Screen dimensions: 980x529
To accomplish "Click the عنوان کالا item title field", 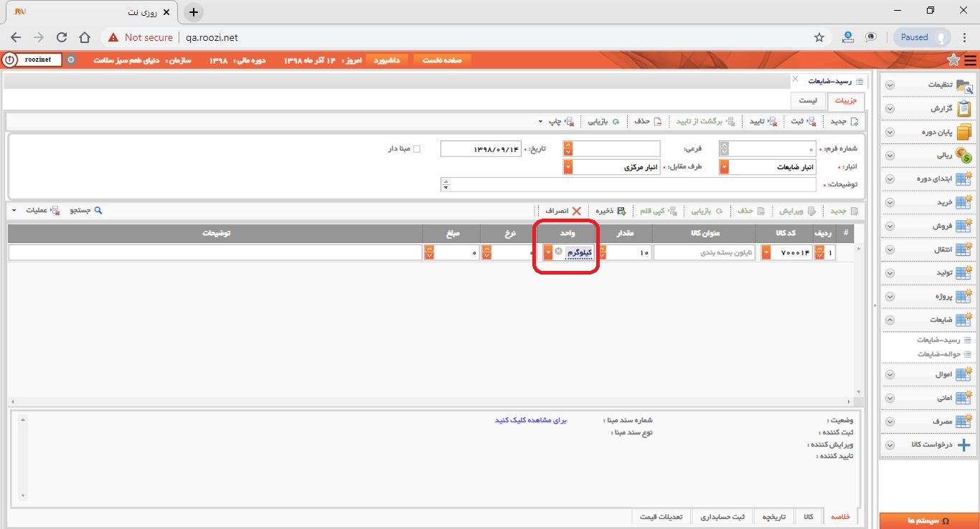I will click(x=704, y=253).
